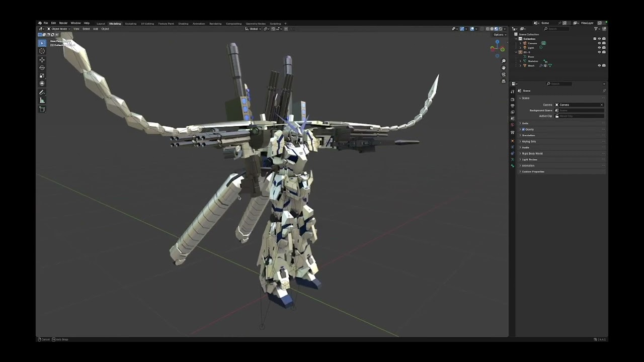Open the Render menu
Image resolution: width=644 pixels, height=362 pixels.
coord(63,23)
